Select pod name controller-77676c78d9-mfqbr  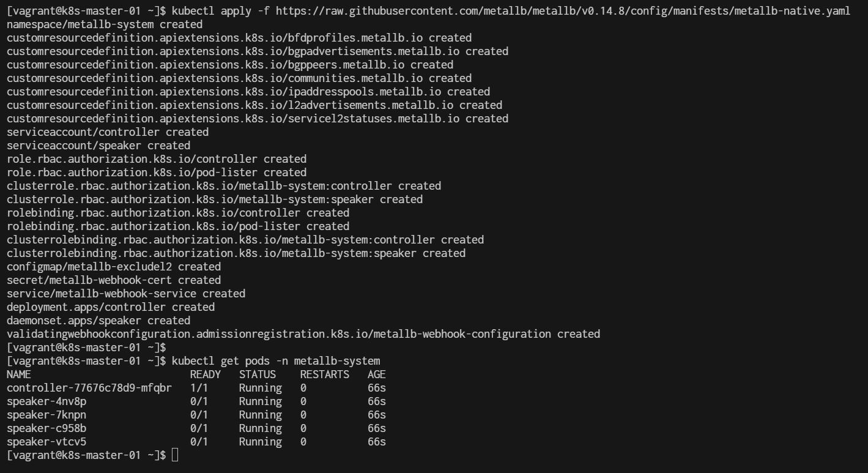pyautogui.click(x=89, y=388)
